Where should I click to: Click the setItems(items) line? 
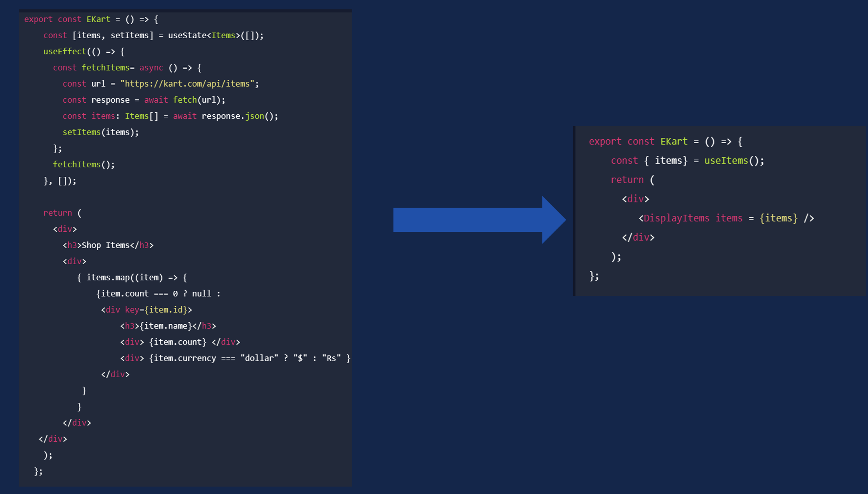[x=101, y=132]
